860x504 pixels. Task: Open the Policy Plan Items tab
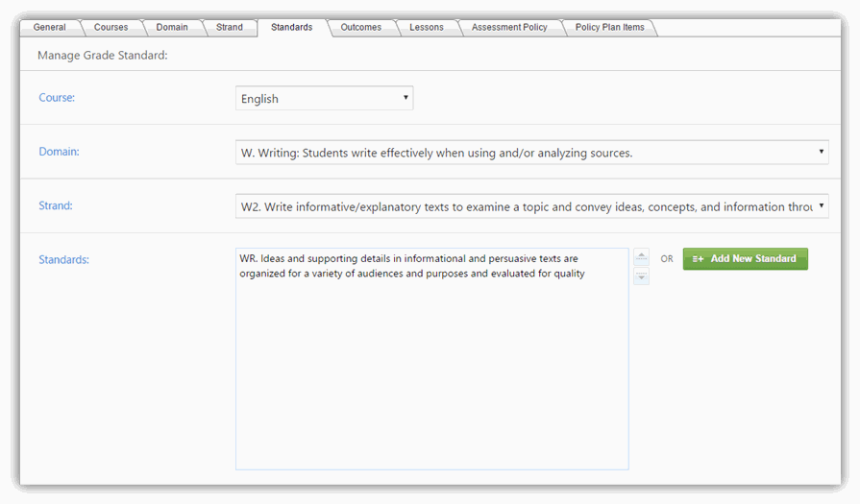coord(609,27)
